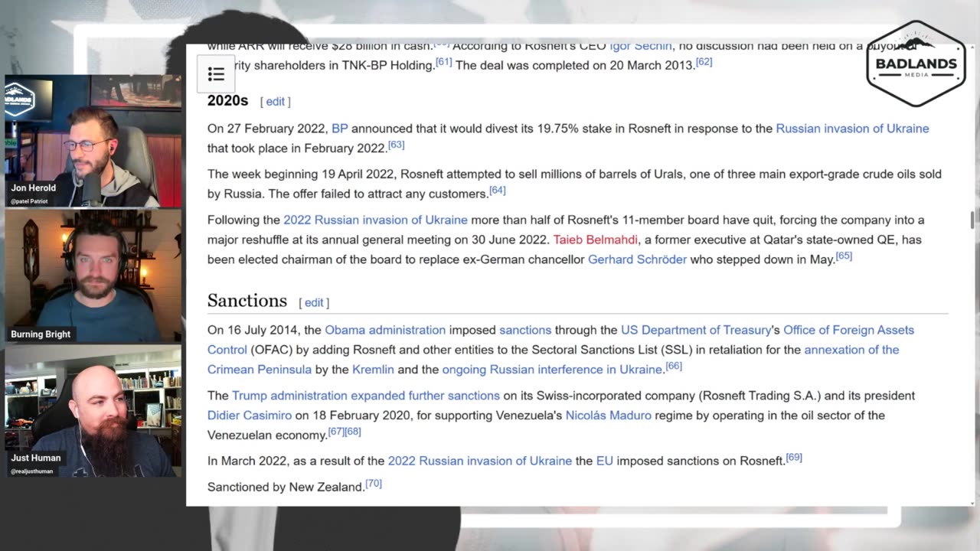Click the page vertical scrollbar thumb
Screen dimensions: 980x551
pos(973,220)
